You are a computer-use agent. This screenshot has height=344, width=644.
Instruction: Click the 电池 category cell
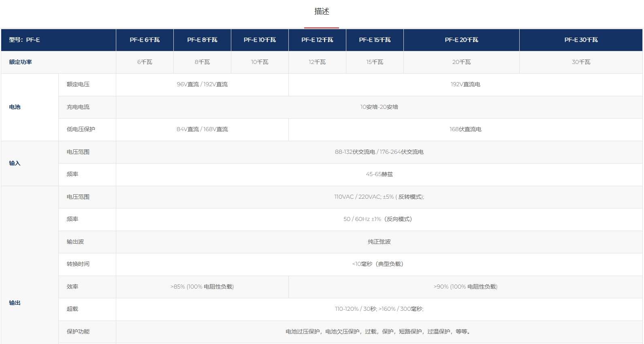(15, 107)
